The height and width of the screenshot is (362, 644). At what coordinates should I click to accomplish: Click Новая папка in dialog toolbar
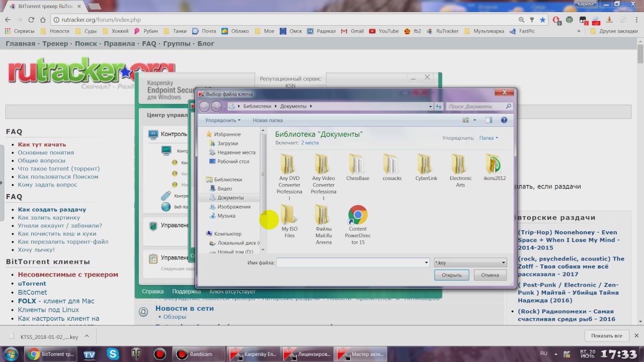[x=268, y=120]
